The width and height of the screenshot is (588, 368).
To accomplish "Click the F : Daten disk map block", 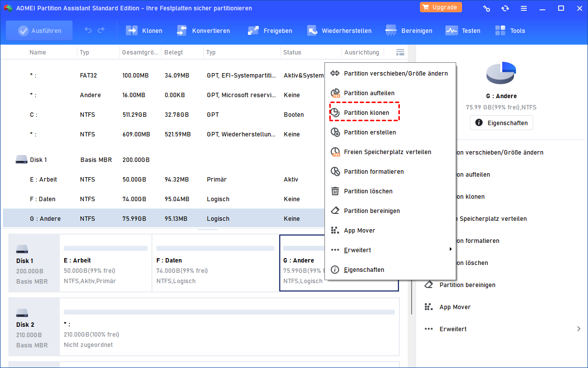I will tap(215, 263).
